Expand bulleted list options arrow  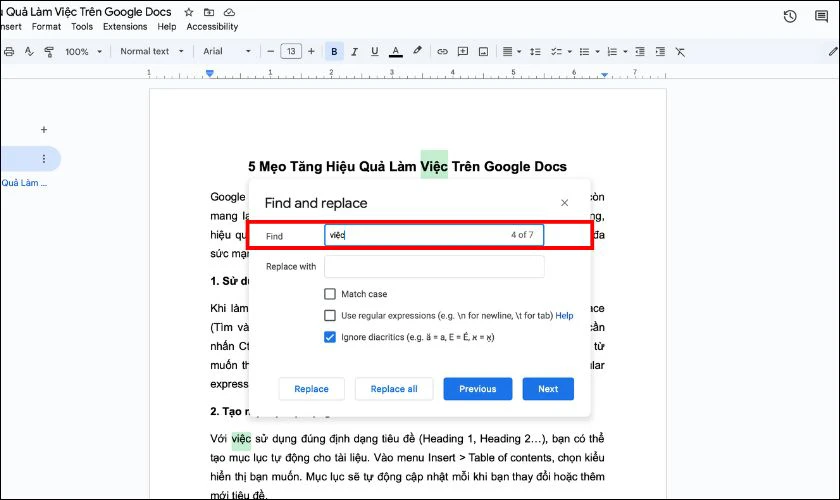597,52
